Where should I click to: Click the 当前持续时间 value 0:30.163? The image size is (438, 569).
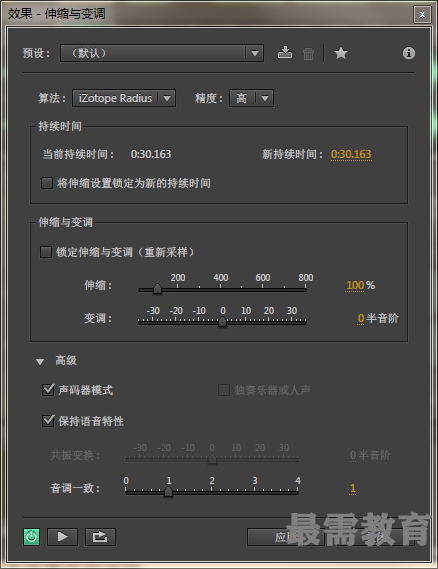click(151, 154)
